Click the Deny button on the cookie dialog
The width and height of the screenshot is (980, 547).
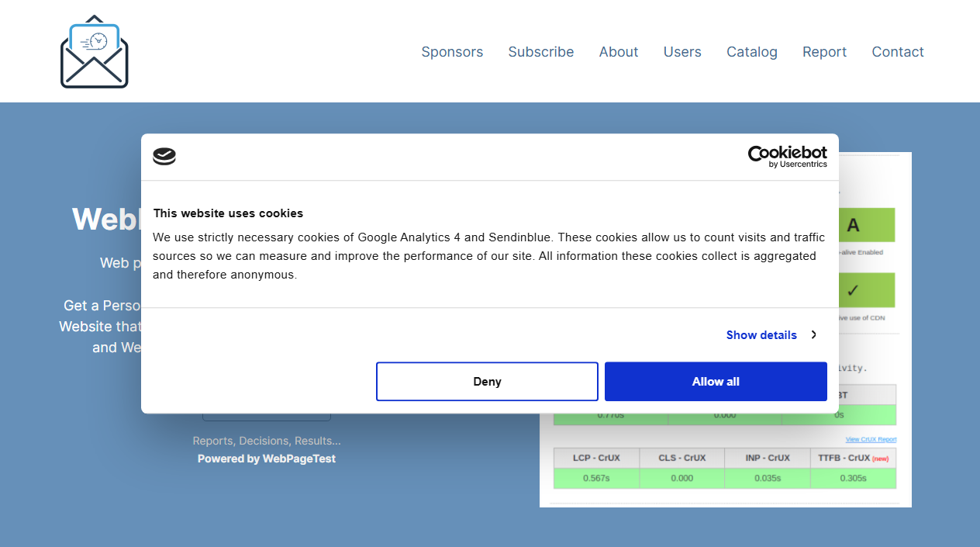tap(487, 381)
